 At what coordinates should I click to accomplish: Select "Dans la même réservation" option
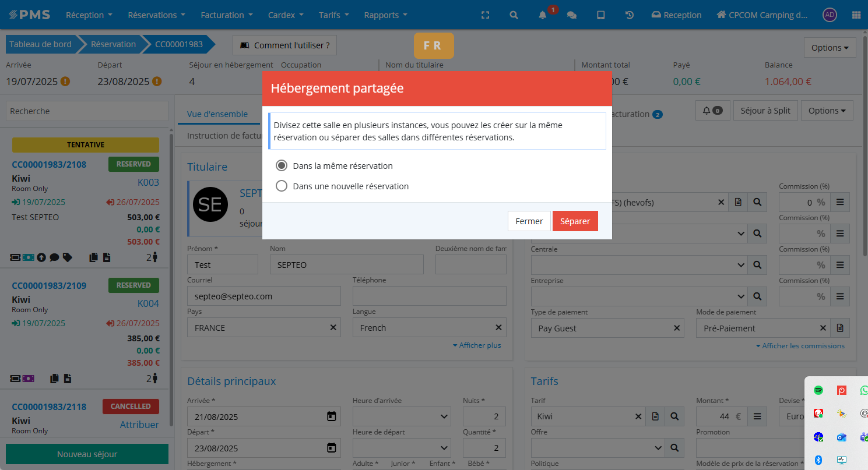click(x=282, y=166)
